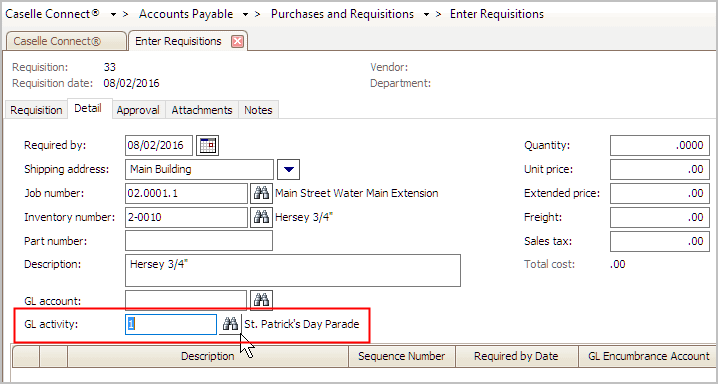Expand Caselle Connect breadcrumb arrow
The image size is (718, 384).
(x=114, y=15)
